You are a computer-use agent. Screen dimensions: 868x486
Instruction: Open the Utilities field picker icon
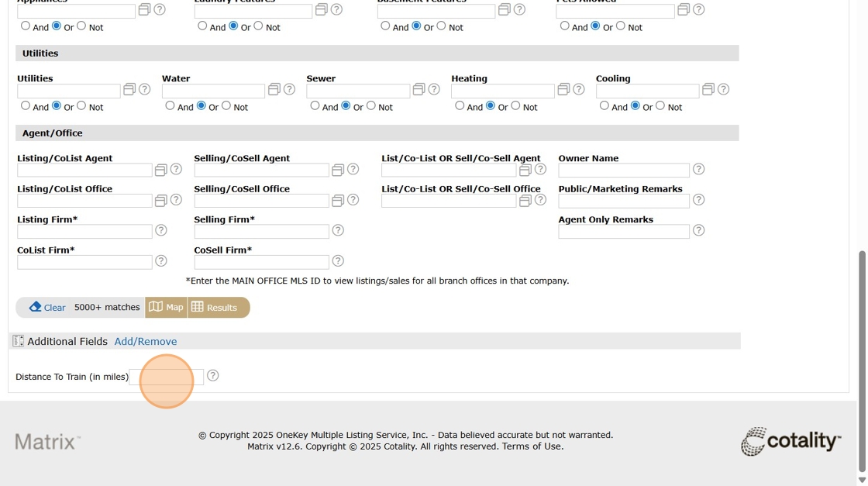click(x=129, y=90)
